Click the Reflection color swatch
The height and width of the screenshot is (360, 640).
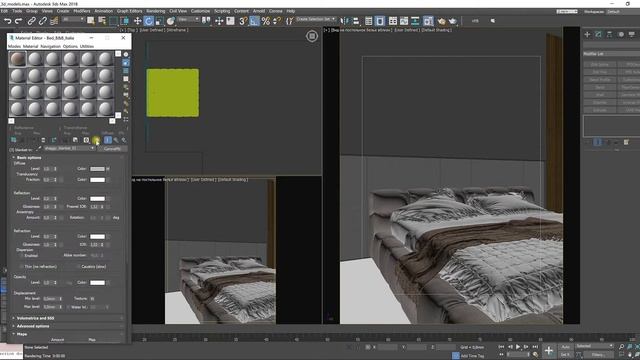[x=97, y=198]
